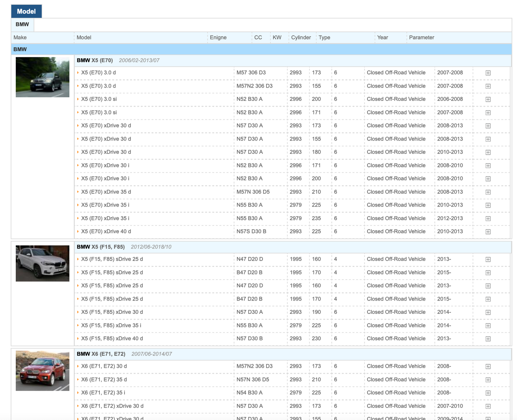Open X5 (F15, F85) xDrive 40 d model link

(112, 339)
